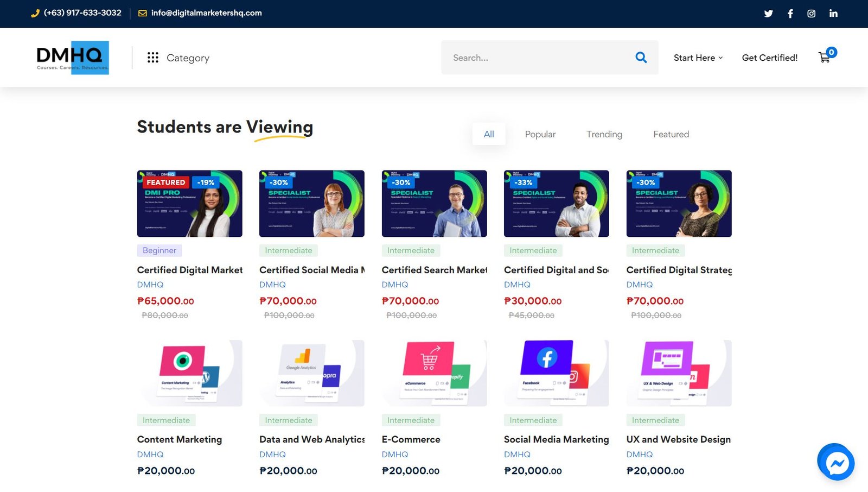
Task: Open the shopping cart icon
Action: 825,58
